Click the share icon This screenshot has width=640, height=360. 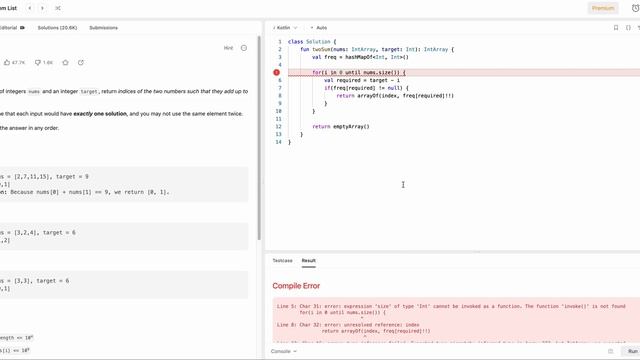tap(81, 62)
